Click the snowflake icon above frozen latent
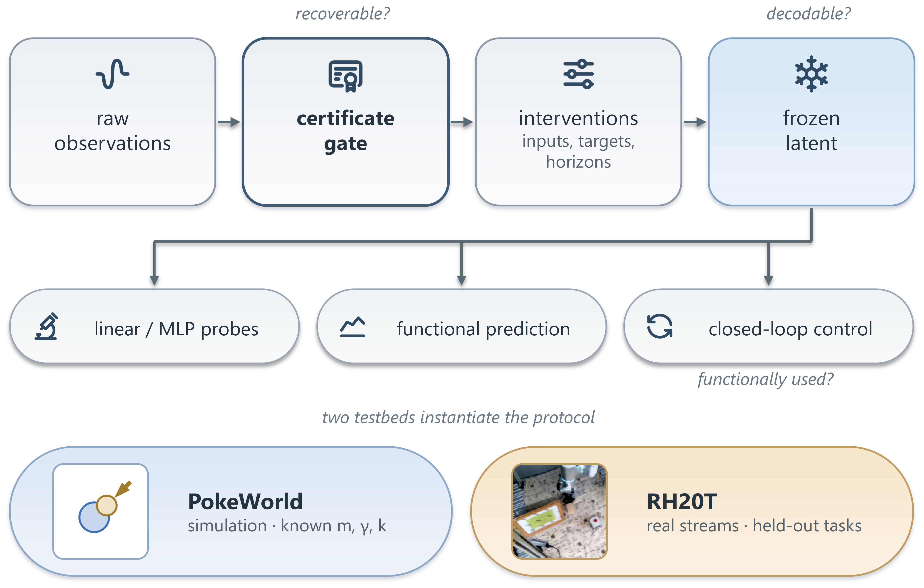This screenshot has height=588, width=924. click(x=811, y=74)
